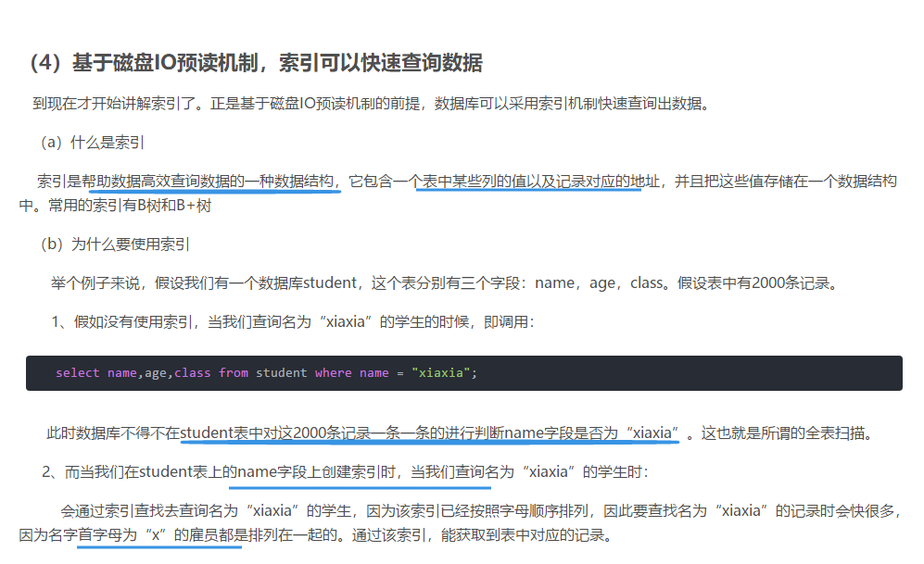Click heading "(4) 基于磁盘IO预读机制,索引可以快速查询数据"

(x=257, y=62)
